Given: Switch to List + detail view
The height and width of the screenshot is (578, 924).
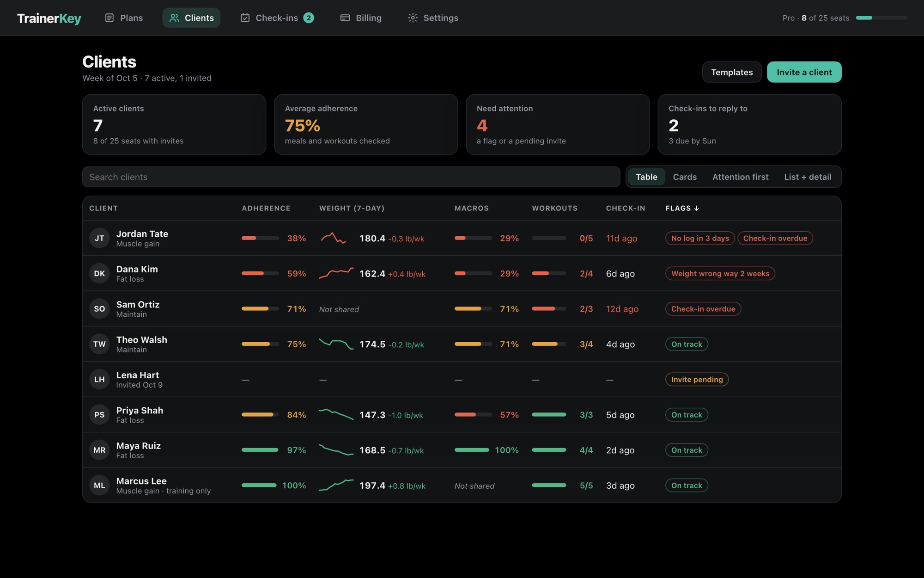Looking at the screenshot, I should click(808, 177).
